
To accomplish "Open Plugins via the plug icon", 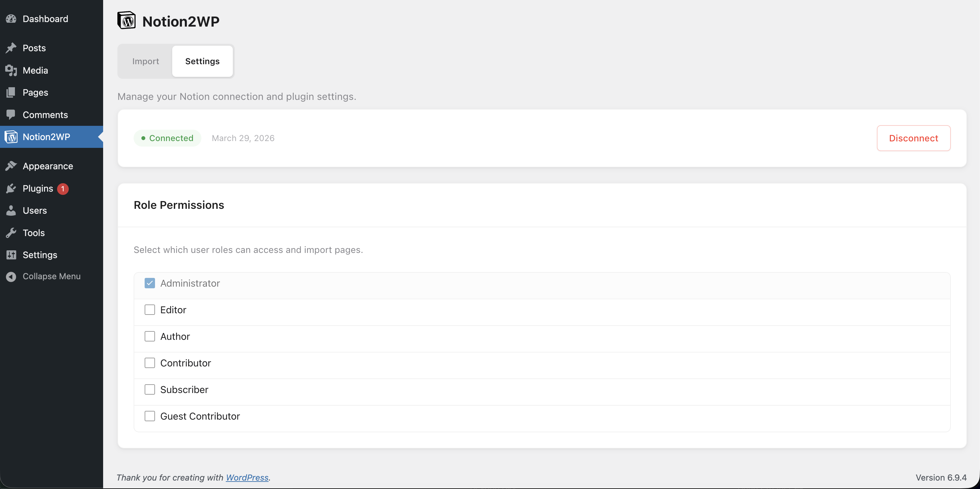I will (11, 188).
